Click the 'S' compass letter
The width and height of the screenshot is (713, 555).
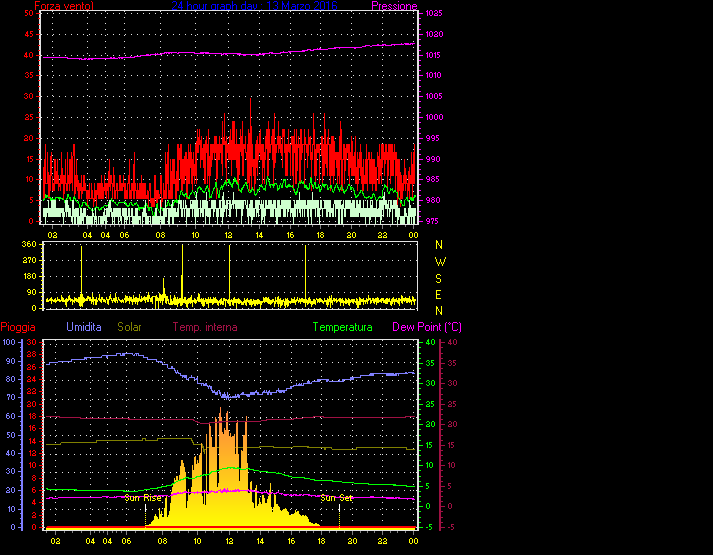coord(438,278)
